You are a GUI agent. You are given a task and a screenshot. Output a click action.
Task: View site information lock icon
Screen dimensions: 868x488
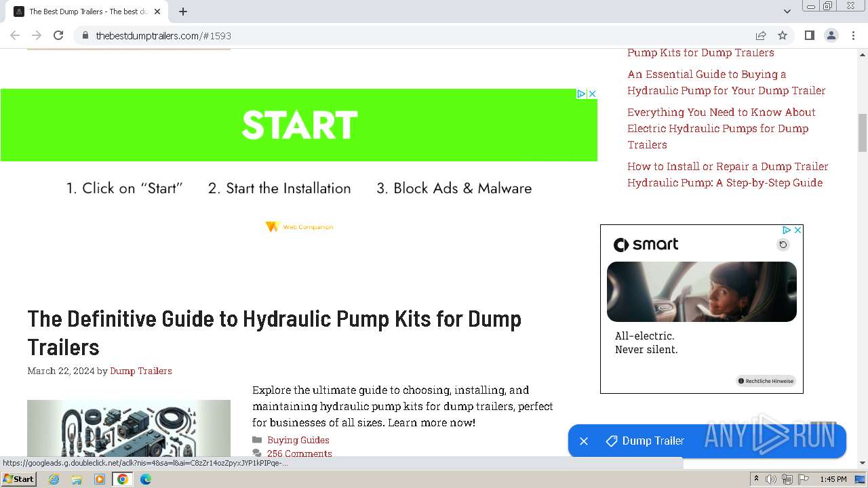point(85,35)
